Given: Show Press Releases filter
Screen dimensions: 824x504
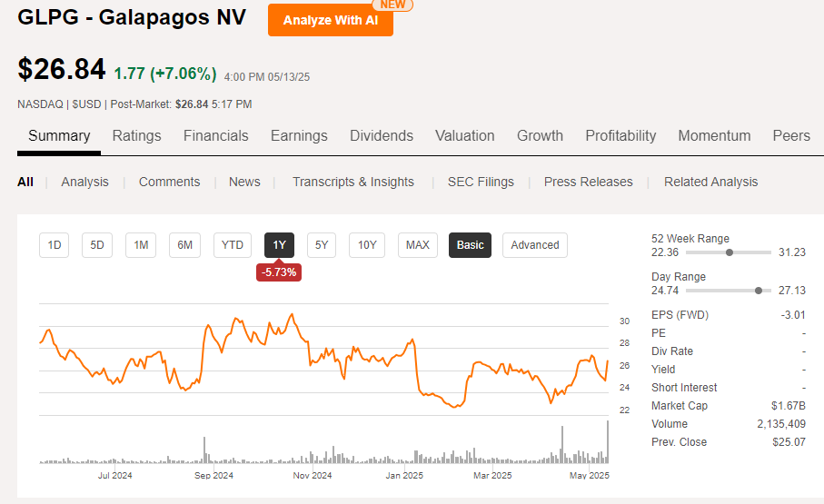Looking at the screenshot, I should click(x=588, y=182).
